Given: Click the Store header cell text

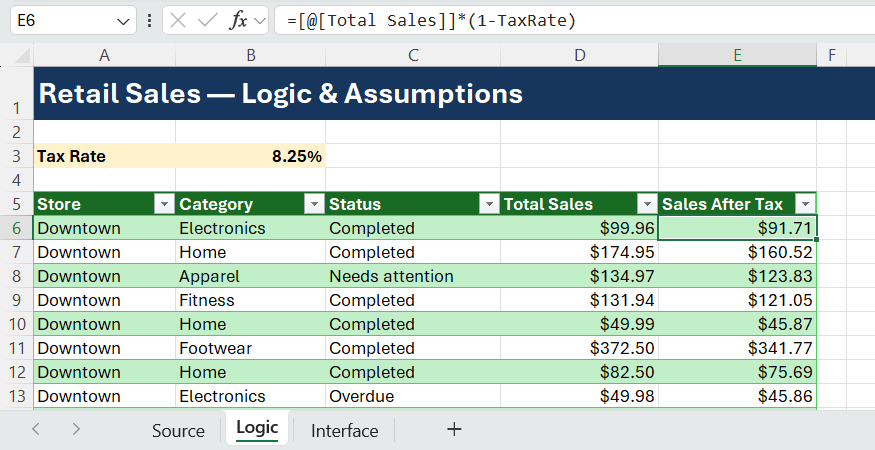Looking at the screenshot, I should [59, 204].
